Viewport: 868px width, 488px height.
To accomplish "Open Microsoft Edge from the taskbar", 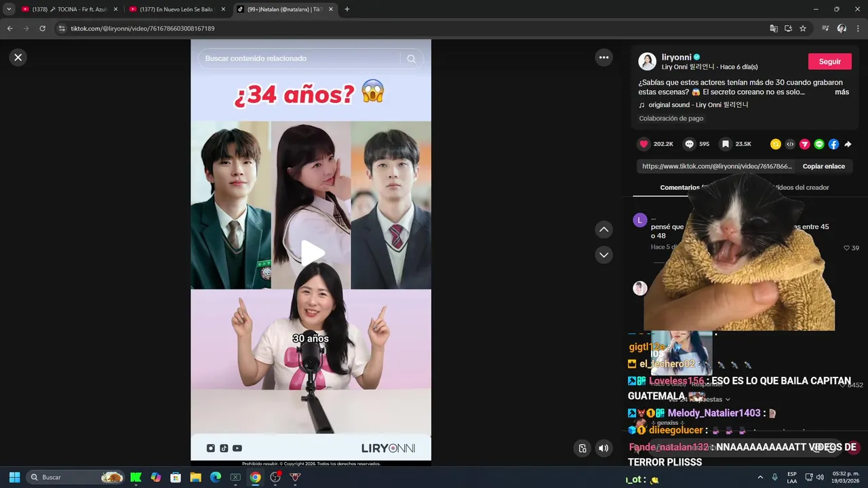I will [216, 477].
